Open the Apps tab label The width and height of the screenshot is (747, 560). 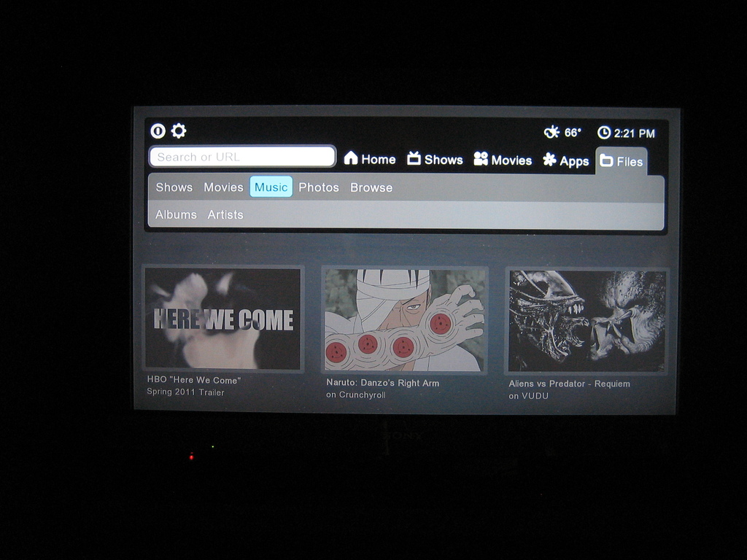pyautogui.click(x=574, y=162)
